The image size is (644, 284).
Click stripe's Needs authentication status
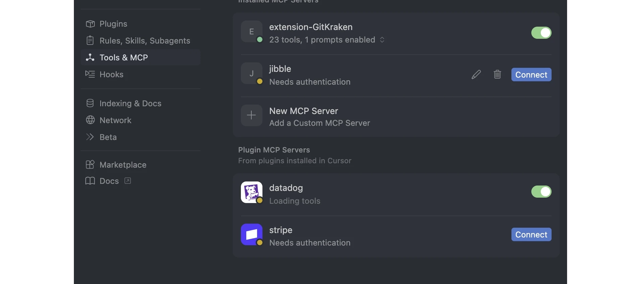(310, 243)
